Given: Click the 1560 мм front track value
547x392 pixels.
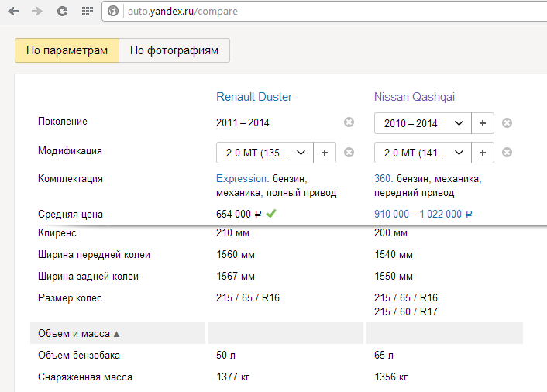Looking at the screenshot, I should point(236,255).
